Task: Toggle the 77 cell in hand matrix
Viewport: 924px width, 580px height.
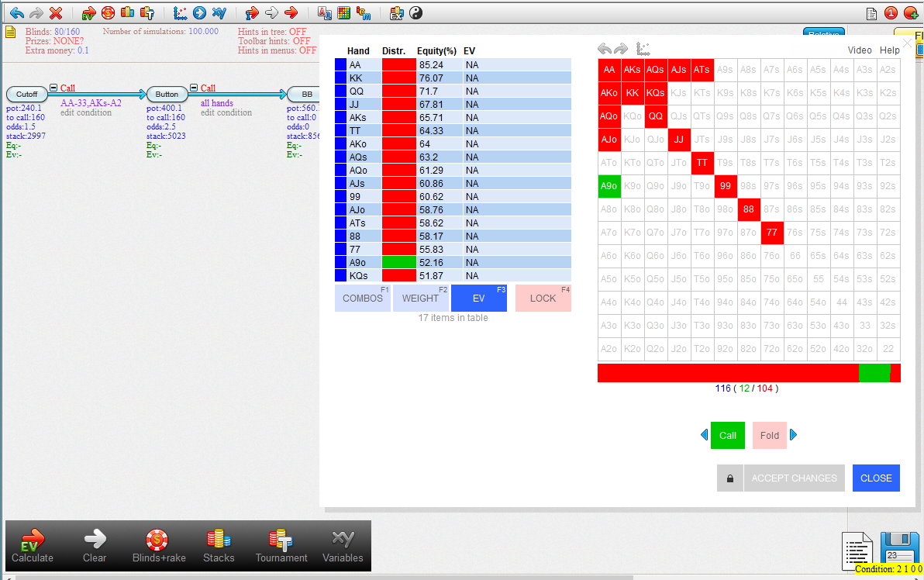Action: tap(772, 233)
